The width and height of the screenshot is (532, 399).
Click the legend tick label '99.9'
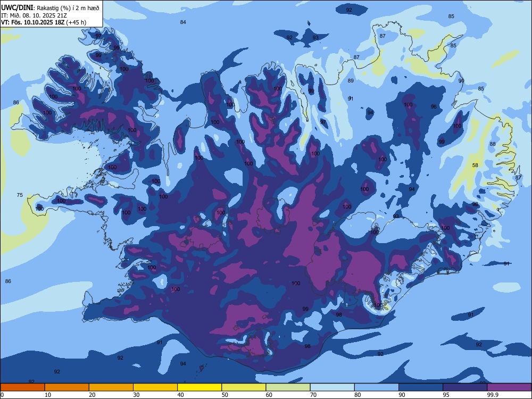493,395
